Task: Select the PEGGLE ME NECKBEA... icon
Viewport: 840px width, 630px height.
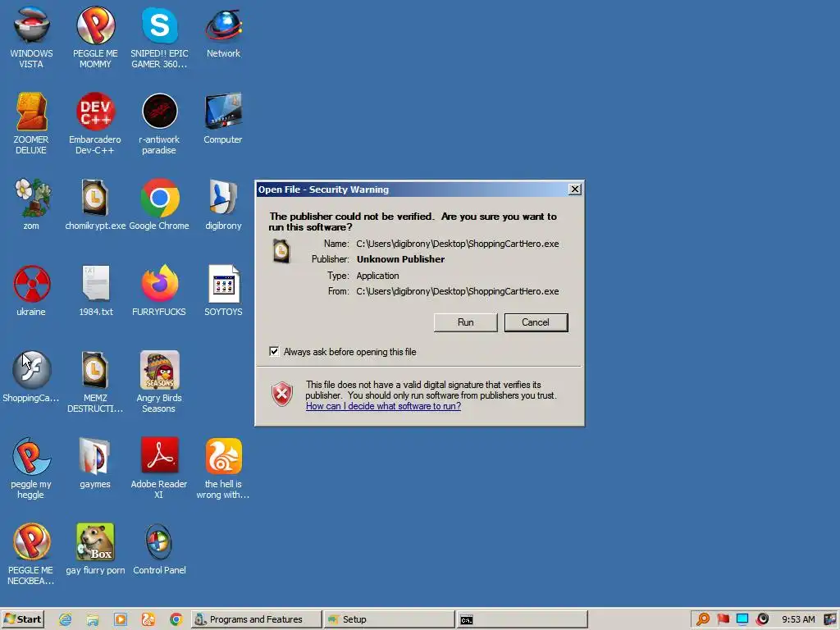Action: point(31,555)
